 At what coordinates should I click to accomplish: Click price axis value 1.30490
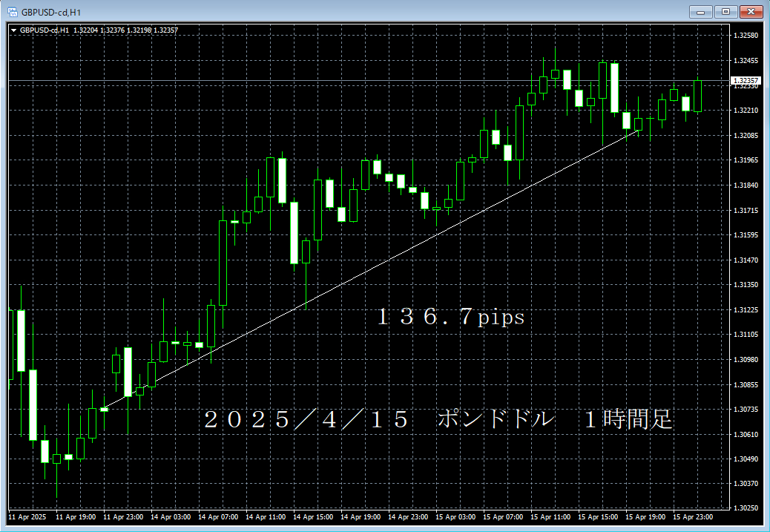point(746,459)
